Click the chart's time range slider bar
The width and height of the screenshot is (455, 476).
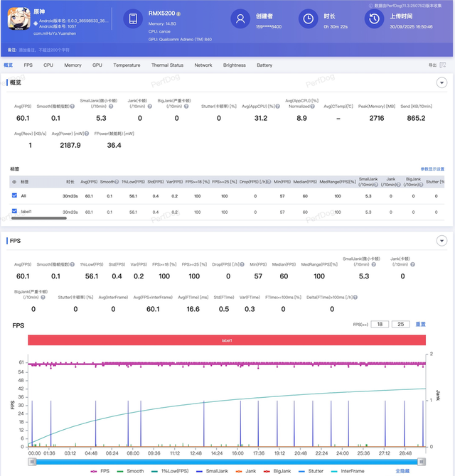227,461
